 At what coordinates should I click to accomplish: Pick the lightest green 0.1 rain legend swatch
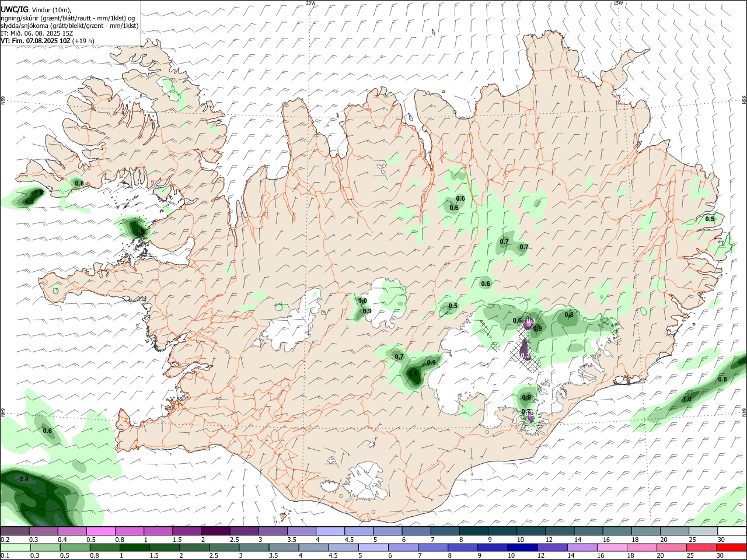(15, 547)
